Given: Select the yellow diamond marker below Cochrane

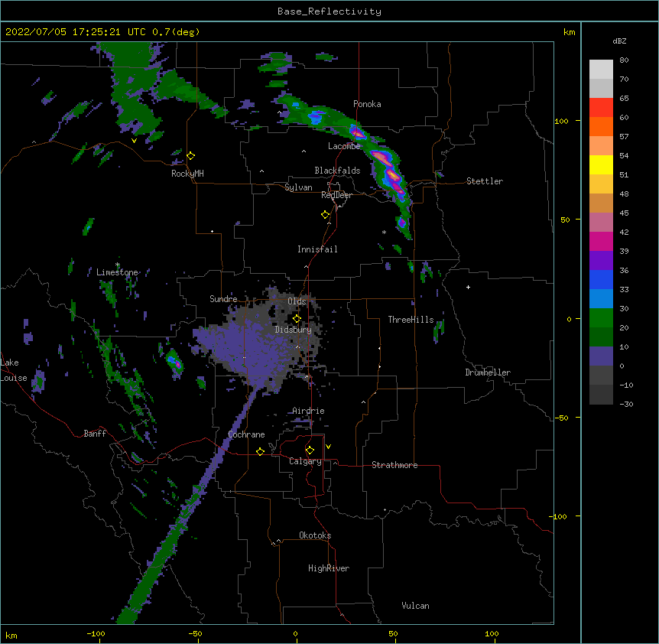Looking at the screenshot, I should (x=260, y=451).
